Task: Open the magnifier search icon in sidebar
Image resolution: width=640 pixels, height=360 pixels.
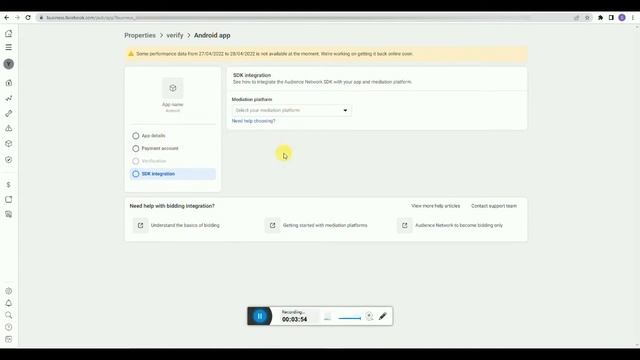Action: (9, 315)
